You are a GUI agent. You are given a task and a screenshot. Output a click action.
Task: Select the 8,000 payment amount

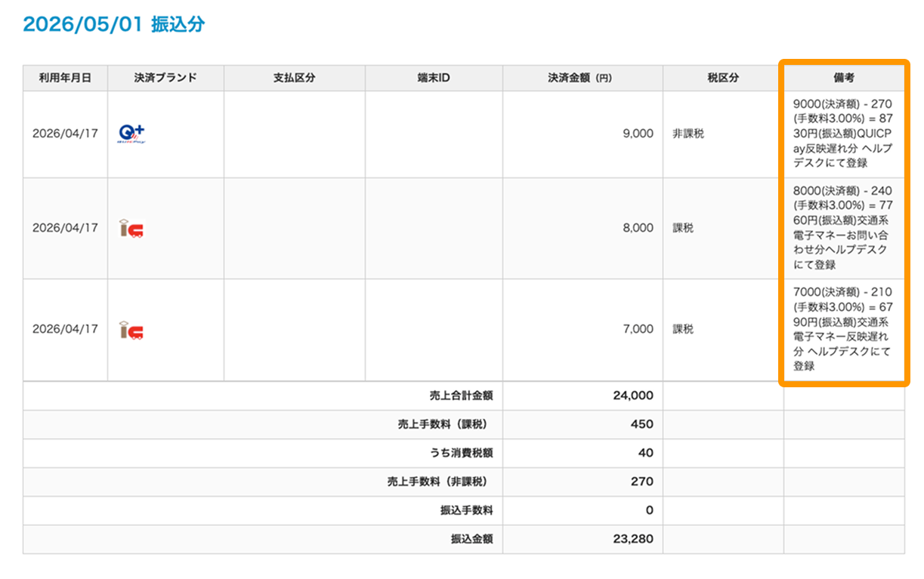pos(638,228)
